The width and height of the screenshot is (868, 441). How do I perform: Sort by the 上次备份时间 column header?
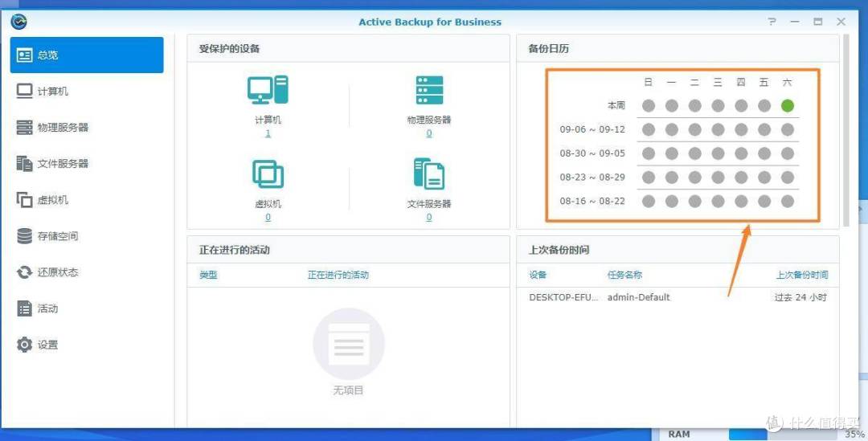(x=801, y=275)
